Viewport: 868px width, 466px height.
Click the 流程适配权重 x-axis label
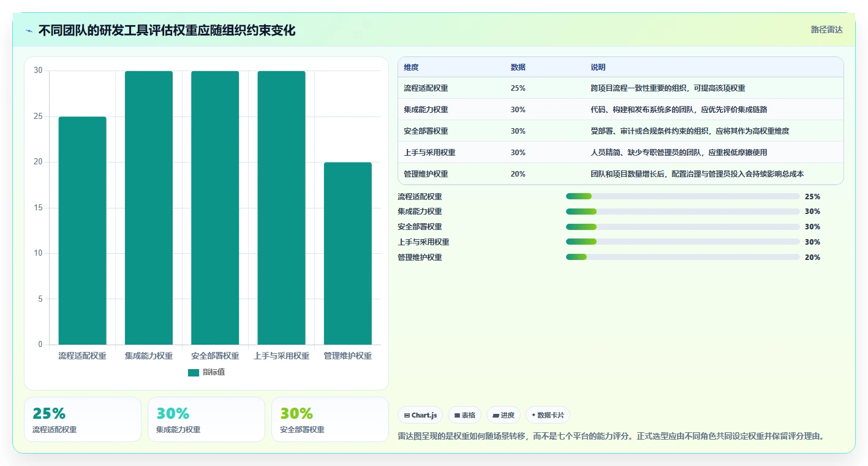click(83, 356)
